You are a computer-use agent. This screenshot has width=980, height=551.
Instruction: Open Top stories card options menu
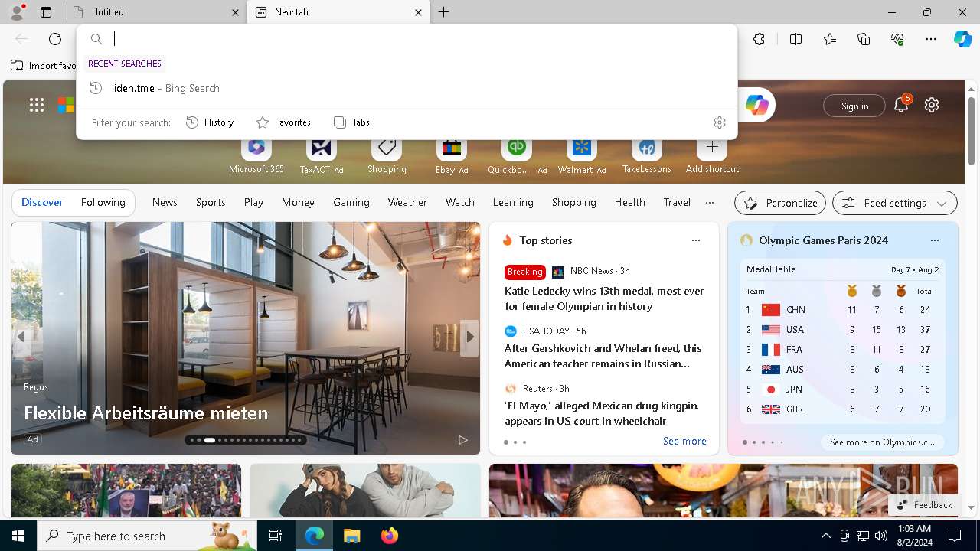(696, 240)
